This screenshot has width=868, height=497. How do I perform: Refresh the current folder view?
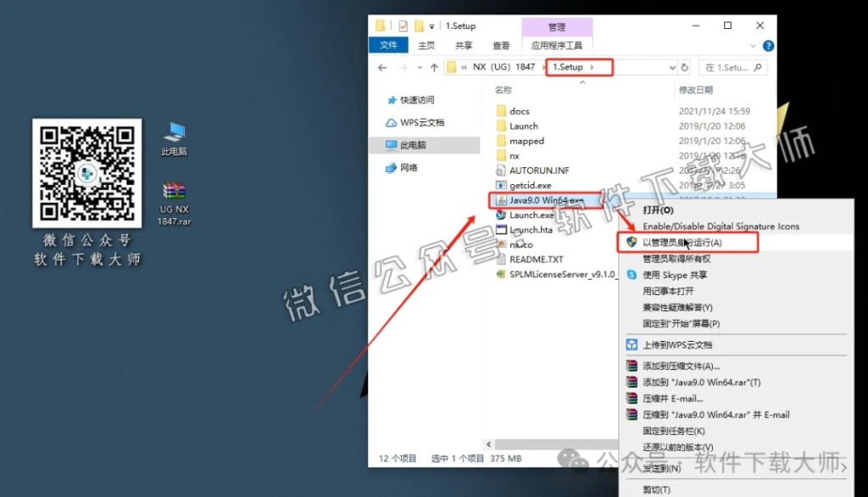(685, 68)
